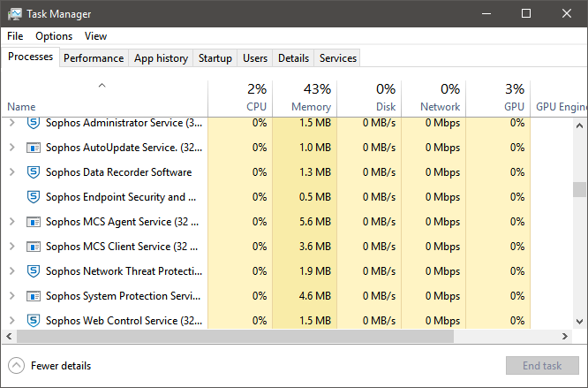This screenshot has width=588, height=388.
Task: Click the 0.5 MB memory cell
Action: pyautogui.click(x=305, y=197)
